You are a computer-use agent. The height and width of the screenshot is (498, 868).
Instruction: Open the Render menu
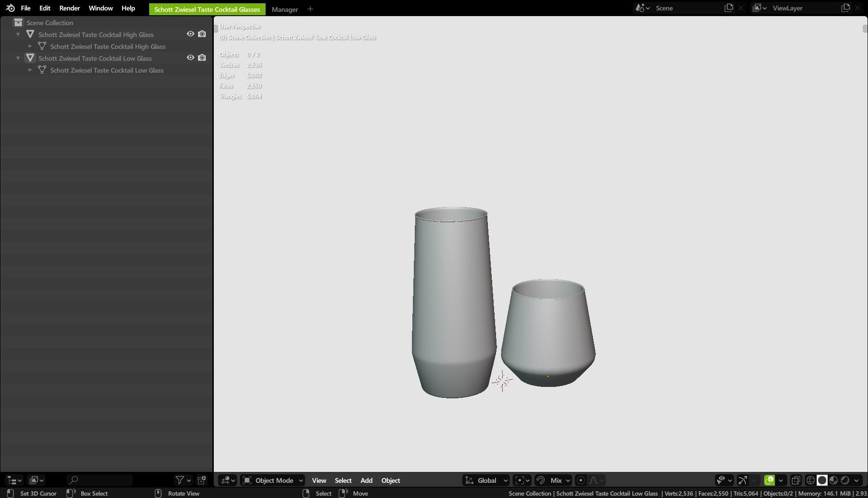click(69, 8)
